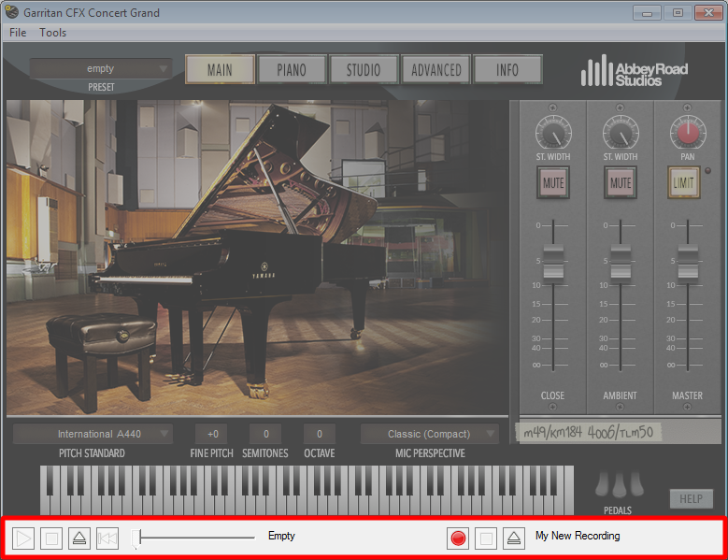Maximize the Garritan CFX window
Image resolution: width=728 pixels, height=560 pixels.
click(678, 13)
